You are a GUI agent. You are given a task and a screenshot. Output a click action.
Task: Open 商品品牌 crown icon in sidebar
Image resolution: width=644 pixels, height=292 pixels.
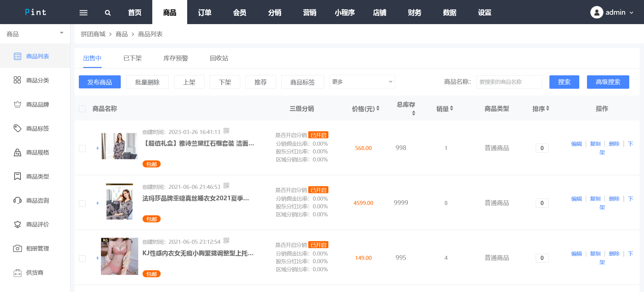coord(17,104)
